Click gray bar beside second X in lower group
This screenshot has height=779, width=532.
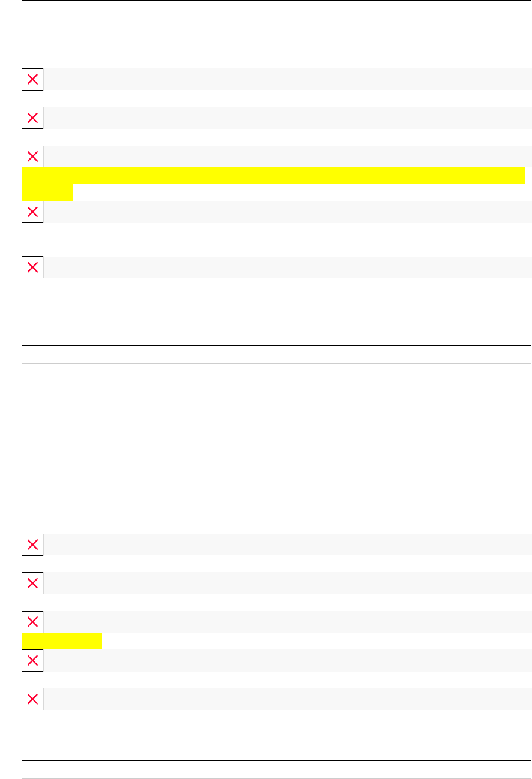(288, 584)
